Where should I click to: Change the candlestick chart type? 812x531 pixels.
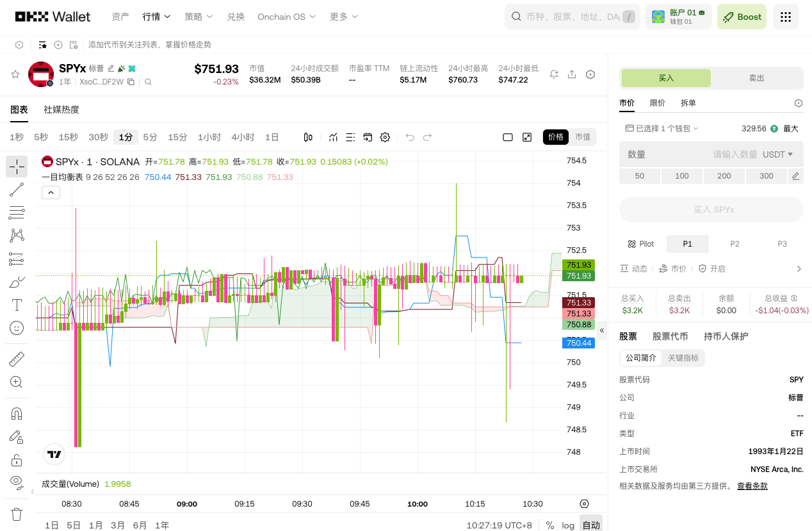click(308, 137)
